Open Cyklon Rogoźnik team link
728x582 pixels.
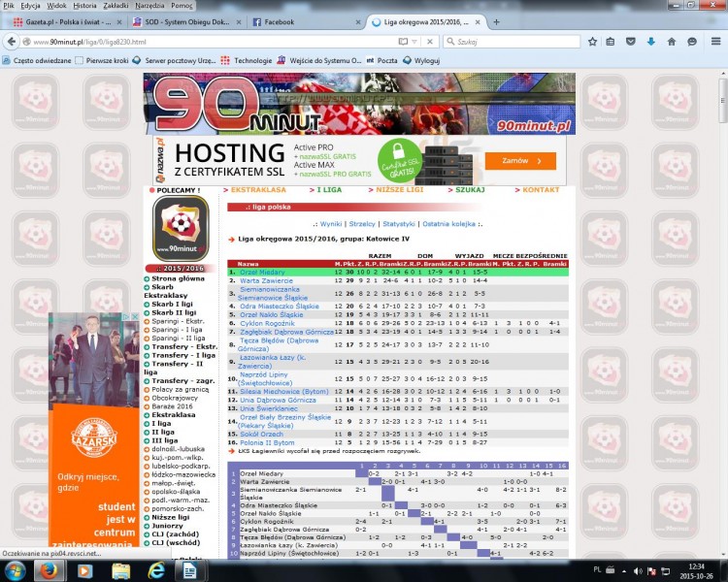pyautogui.click(x=267, y=323)
